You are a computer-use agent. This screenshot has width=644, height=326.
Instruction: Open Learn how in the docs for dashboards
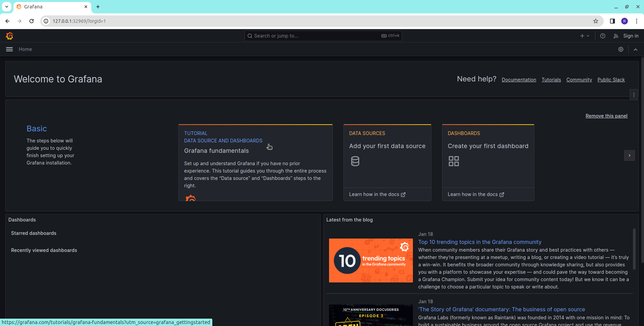click(476, 194)
